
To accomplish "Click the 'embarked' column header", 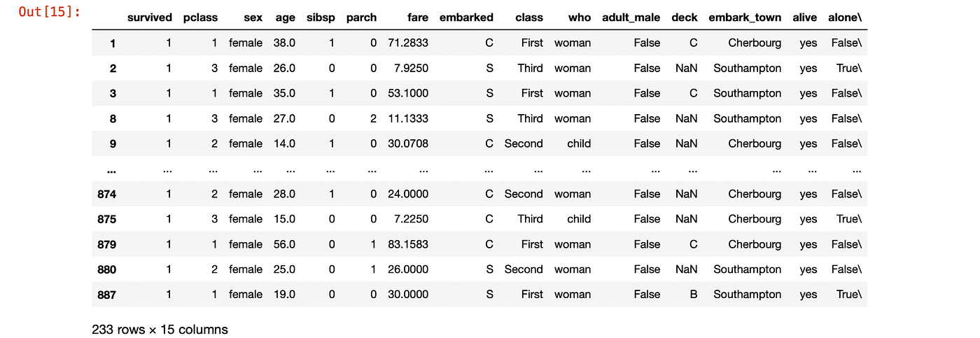I will pos(466,17).
